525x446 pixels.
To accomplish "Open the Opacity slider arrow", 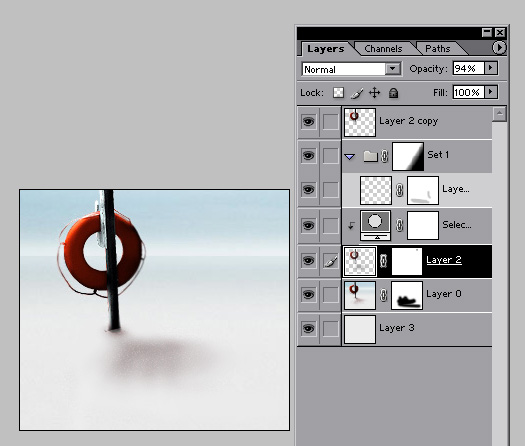I will 491,68.
